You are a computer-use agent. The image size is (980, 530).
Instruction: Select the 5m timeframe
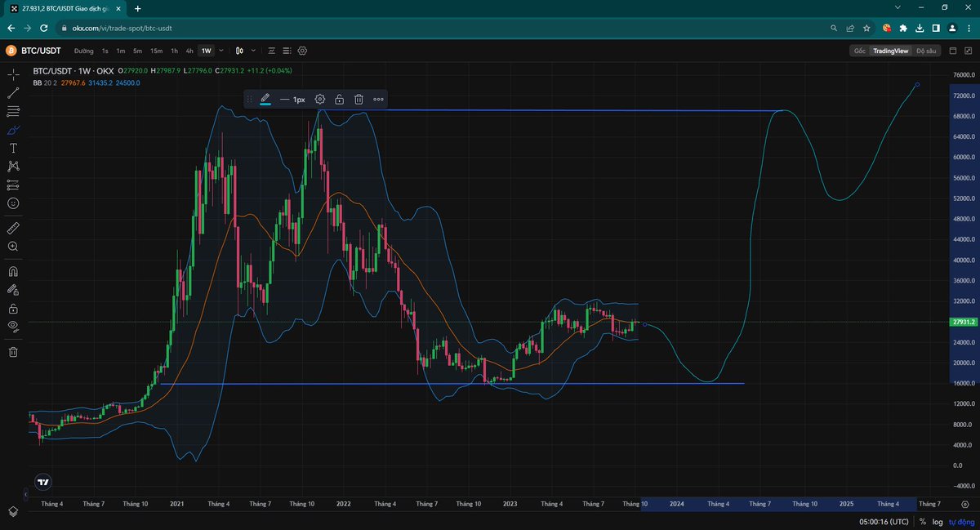[136, 51]
